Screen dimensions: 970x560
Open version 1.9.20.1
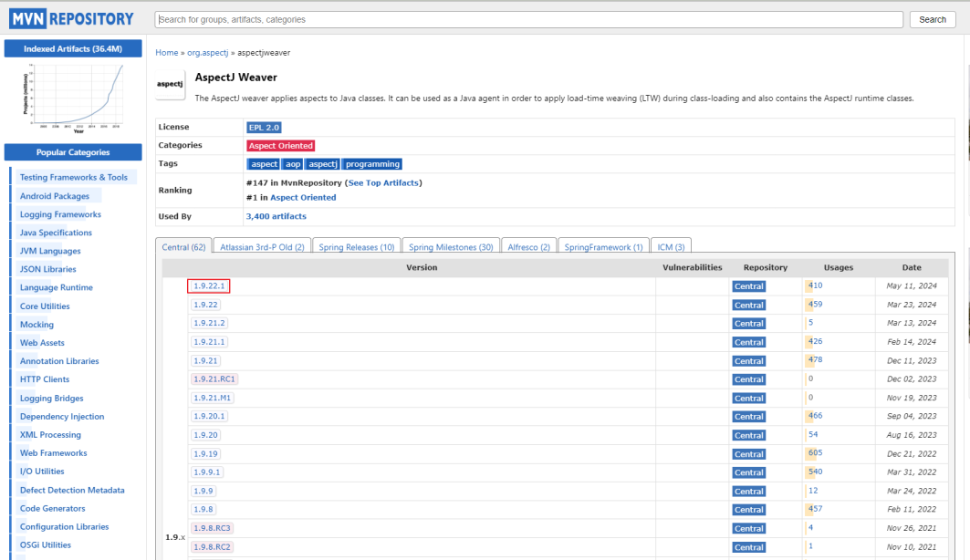click(x=209, y=417)
